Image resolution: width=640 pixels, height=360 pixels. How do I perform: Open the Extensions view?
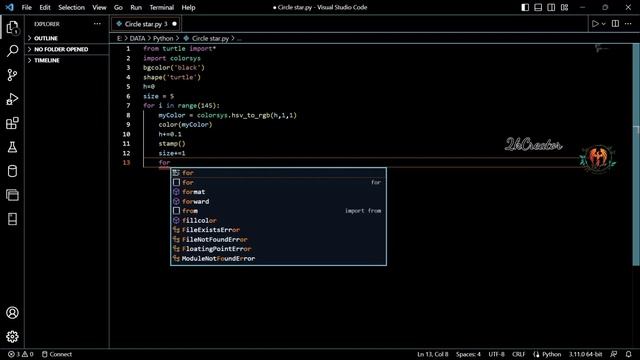(12, 123)
